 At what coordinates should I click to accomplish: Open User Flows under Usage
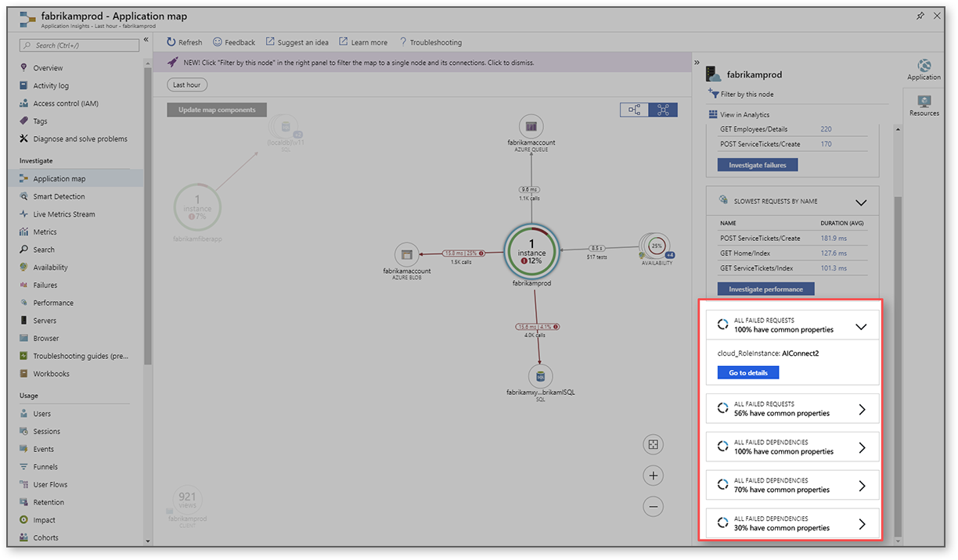tap(50, 485)
